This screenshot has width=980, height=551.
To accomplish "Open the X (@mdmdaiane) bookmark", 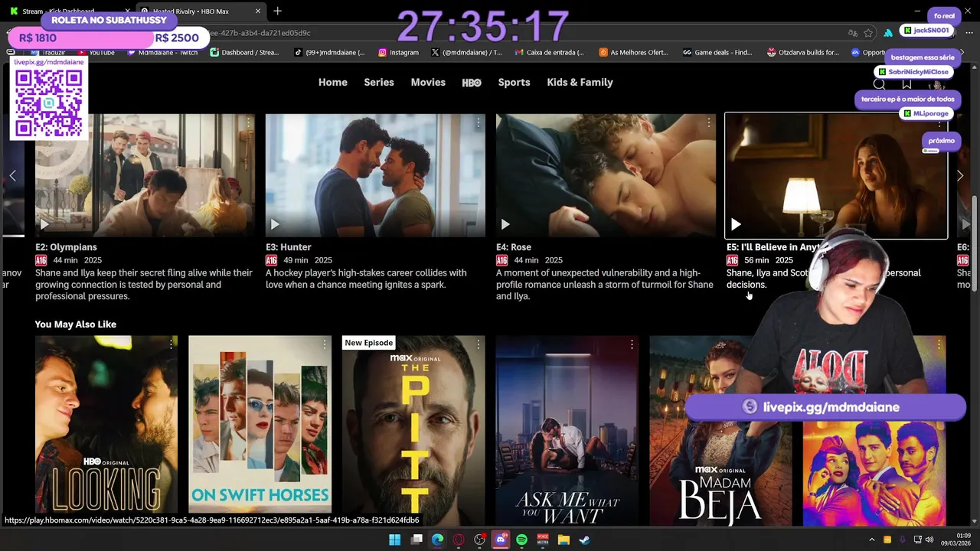I will 467,53.
